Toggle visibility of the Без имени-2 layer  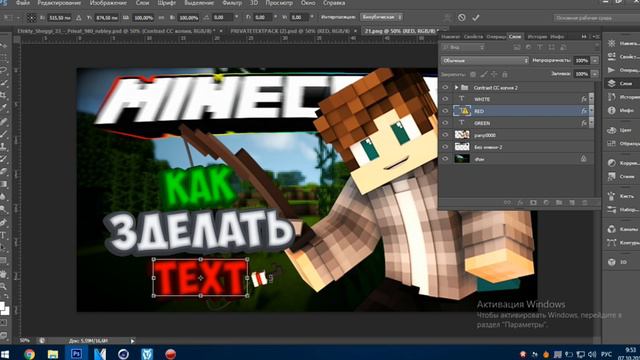tap(445, 147)
